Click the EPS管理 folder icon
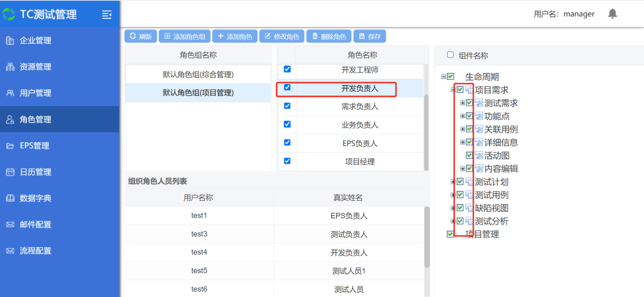644x297 pixels. [10, 146]
